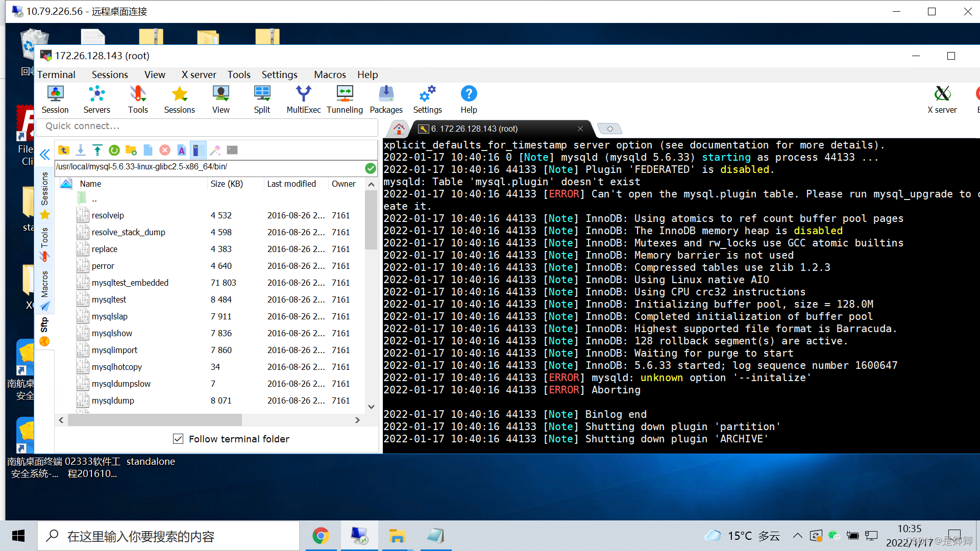Open the X server menu
This screenshot has height=551, width=980.
click(x=199, y=74)
